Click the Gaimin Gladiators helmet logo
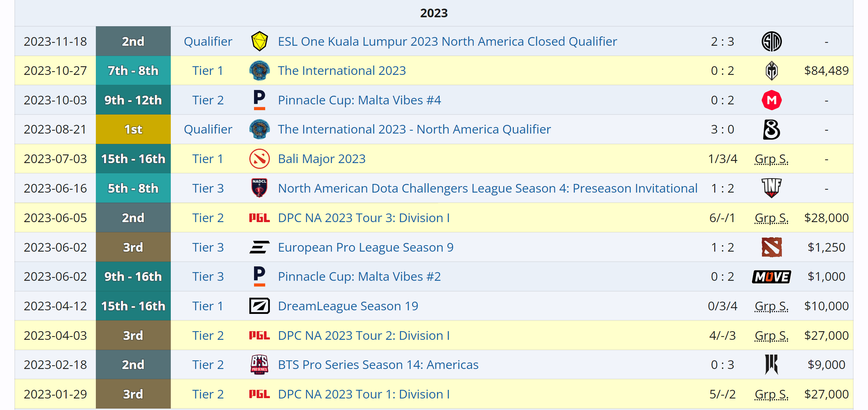The height and width of the screenshot is (410, 868). pos(771,71)
